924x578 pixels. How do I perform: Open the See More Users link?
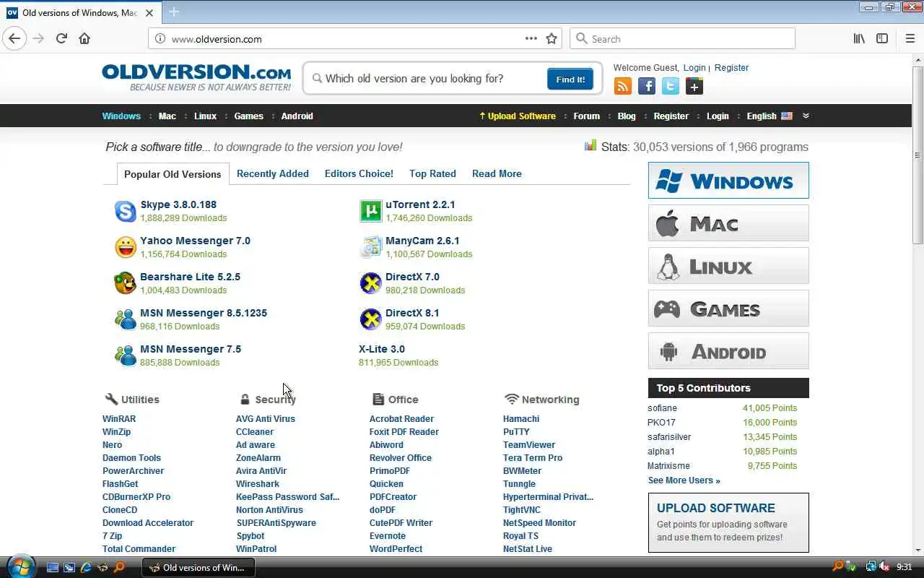click(x=684, y=480)
